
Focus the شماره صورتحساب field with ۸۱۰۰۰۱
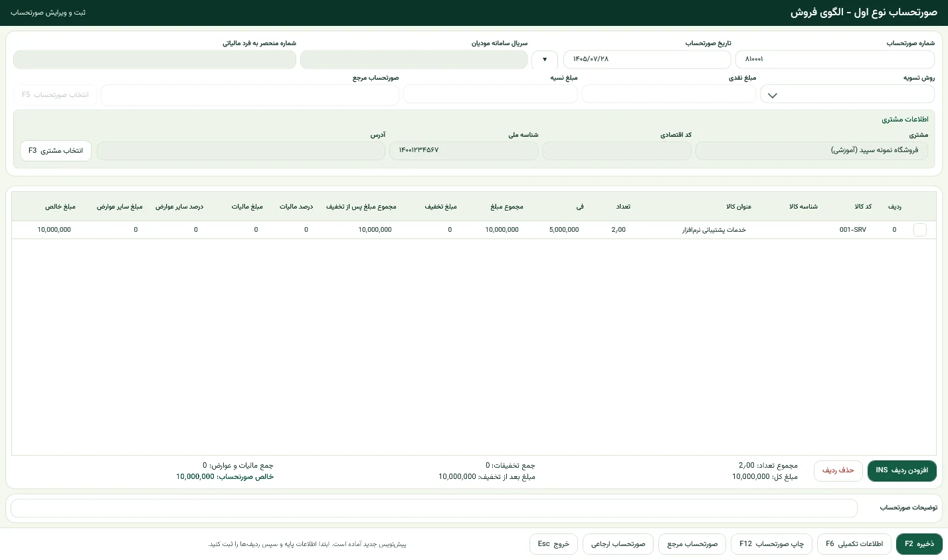(835, 59)
